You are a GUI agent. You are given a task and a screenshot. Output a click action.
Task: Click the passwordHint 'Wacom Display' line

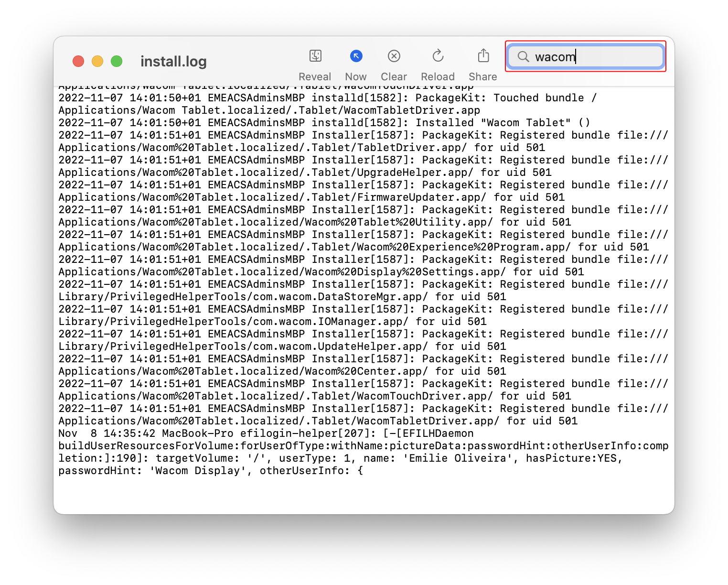[210, 471]
